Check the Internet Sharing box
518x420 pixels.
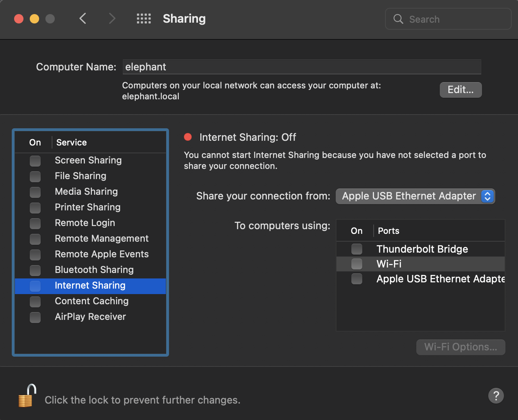coord(35,286)
